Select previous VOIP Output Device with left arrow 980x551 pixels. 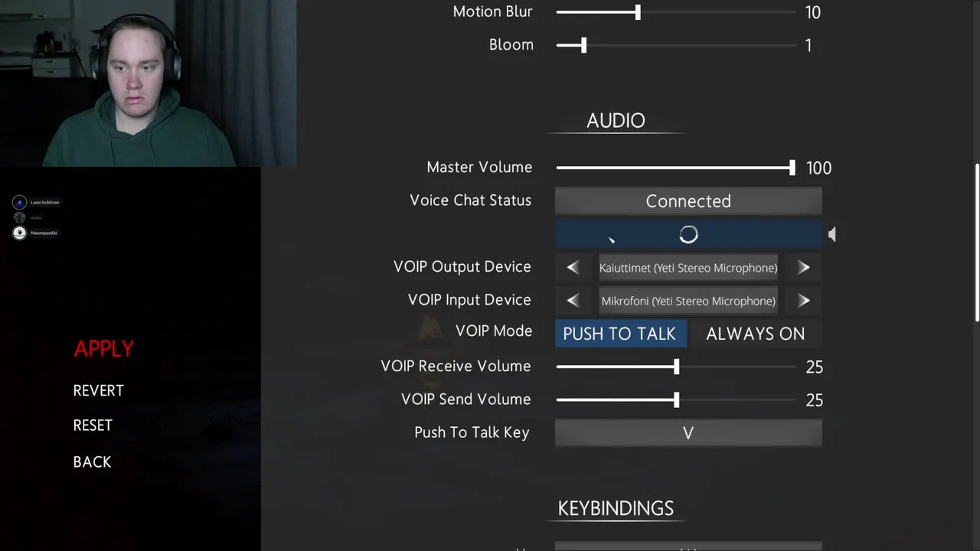click(x=573, y=267)
